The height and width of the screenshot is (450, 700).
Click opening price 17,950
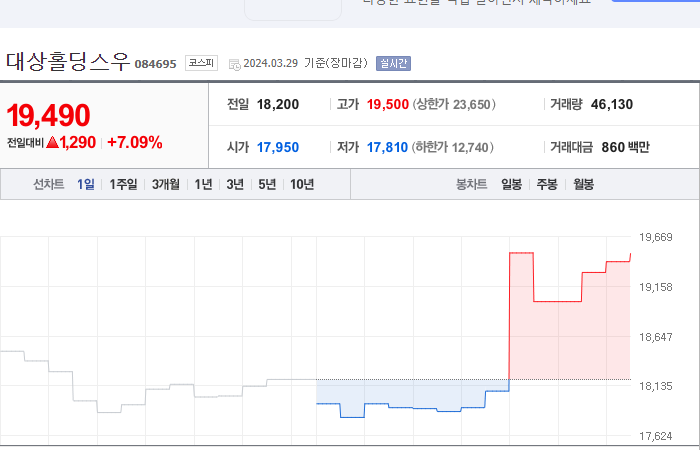[x=278, y=147]
